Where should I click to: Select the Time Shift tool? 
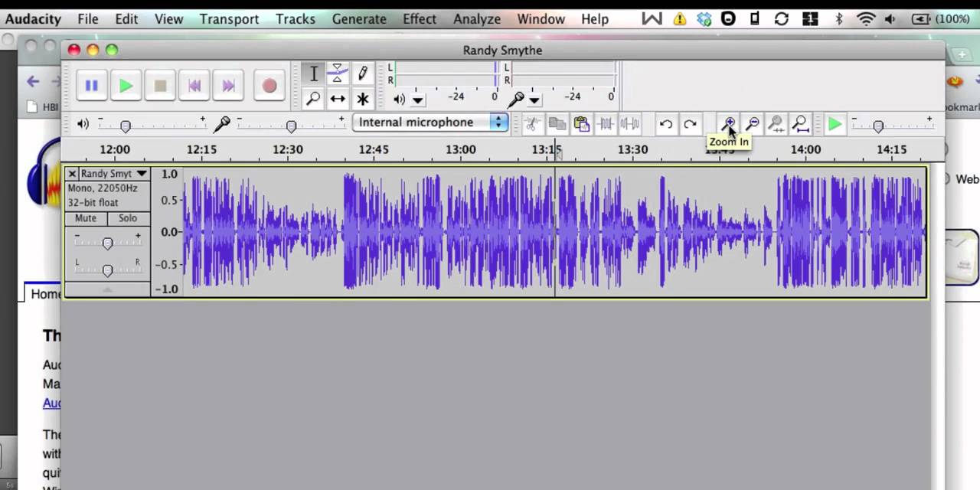click(338, 99)
